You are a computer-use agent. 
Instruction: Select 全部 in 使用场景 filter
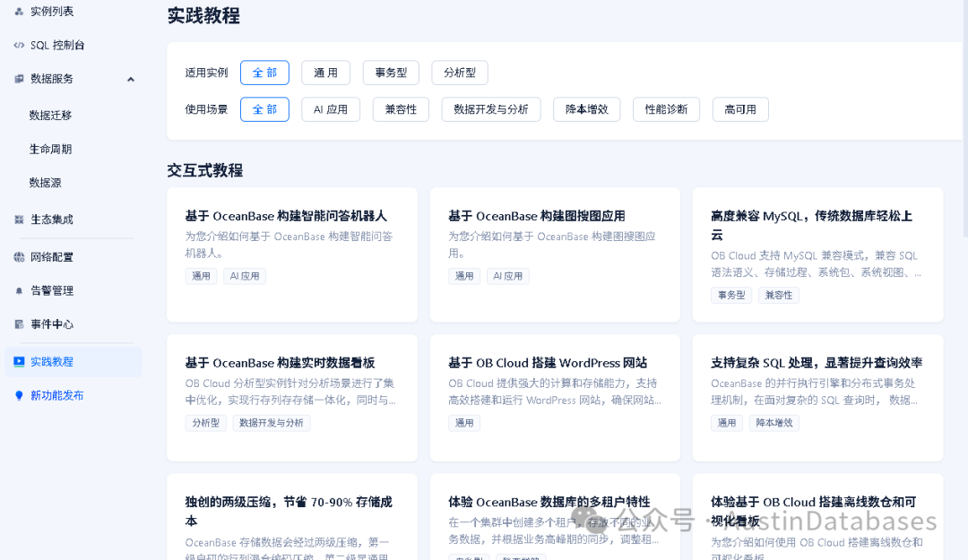264,109
